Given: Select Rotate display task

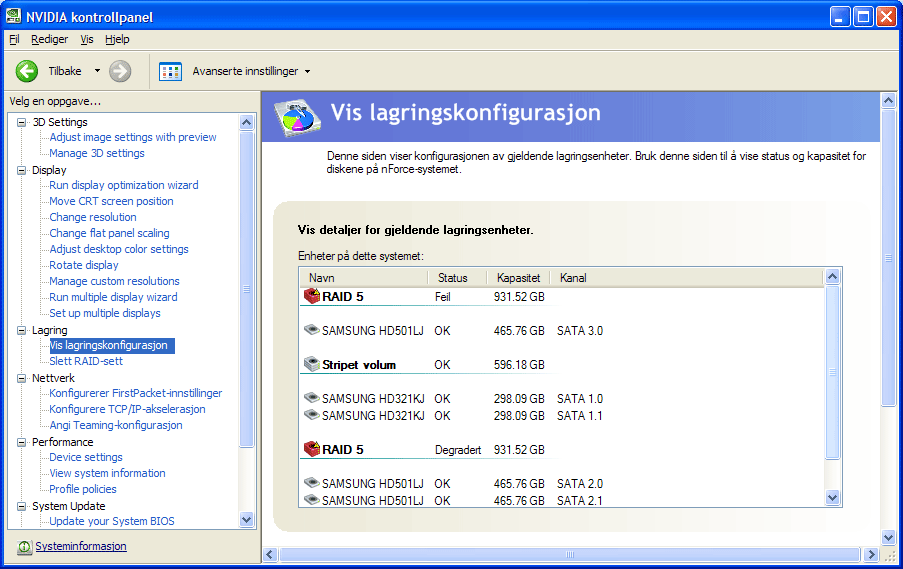Looking at the screenshot, I should [84, 265].
